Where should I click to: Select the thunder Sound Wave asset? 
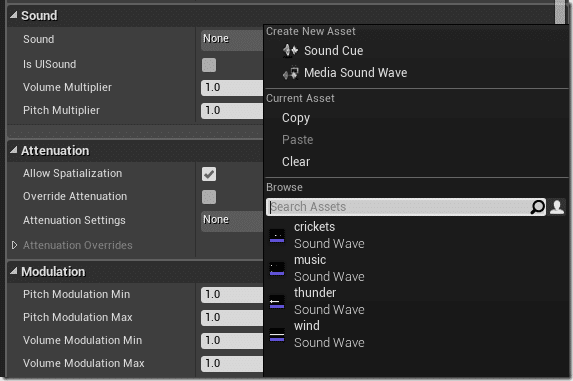416,301
